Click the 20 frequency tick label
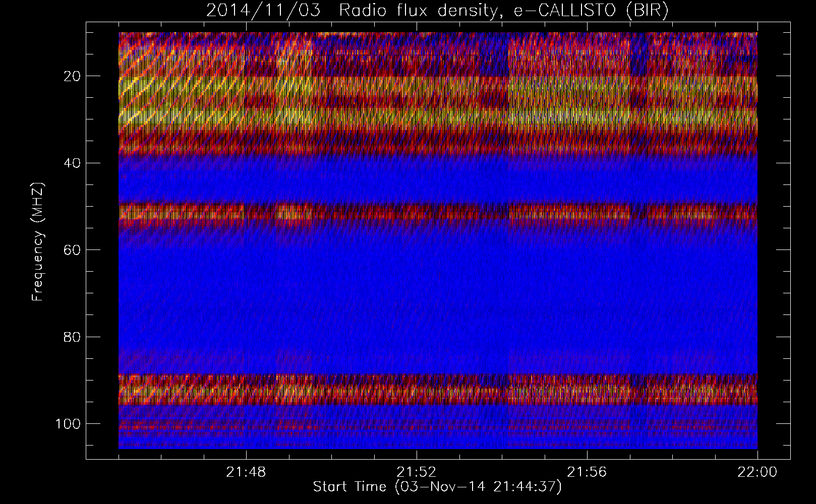This screenshot has width=816, height=504. pyautogui.click(x=73, y=76)
